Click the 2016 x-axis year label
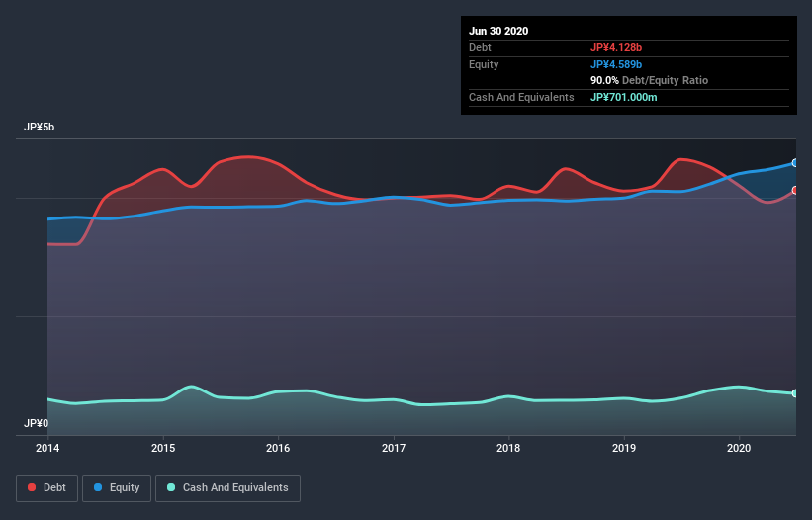The width and height of the screenshot is (812, 520). tap(278, 448)
